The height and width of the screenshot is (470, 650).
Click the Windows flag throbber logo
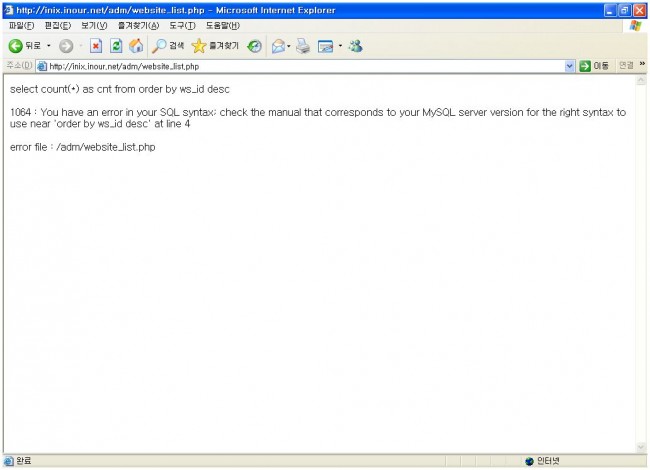pyautogui.click(x=635, y=26)
